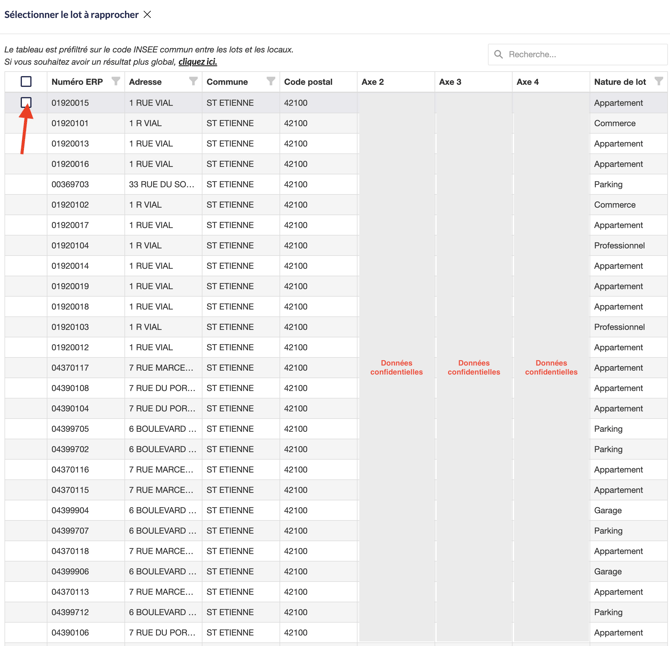Click the Axe 4 column header
This screenshot has width=670, height=646.
[x=527, y=82]
